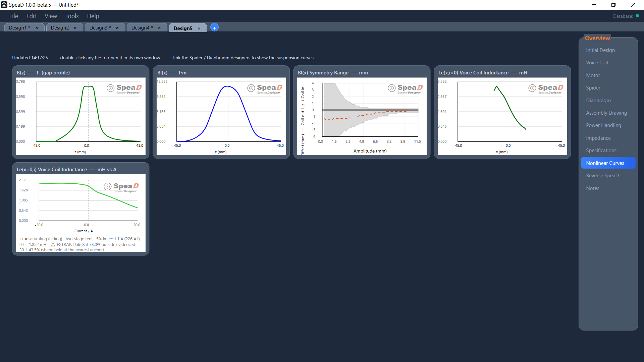Open the Help menu
Screen dimensions: 644x362
point(93,16)
